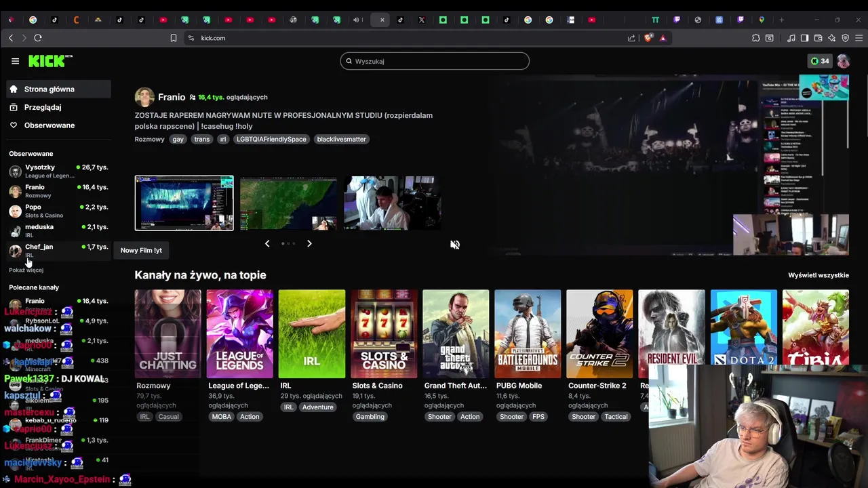The height and width of the screenshot is (488, 868).
Task: Open Brave Shields lion icon
Action: click(x=648, y=38)
